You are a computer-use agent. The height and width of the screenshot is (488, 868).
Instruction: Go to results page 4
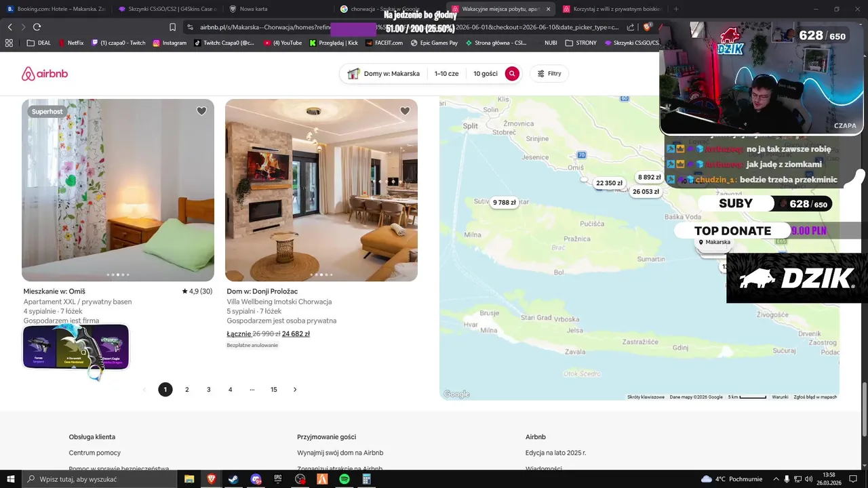231,390
